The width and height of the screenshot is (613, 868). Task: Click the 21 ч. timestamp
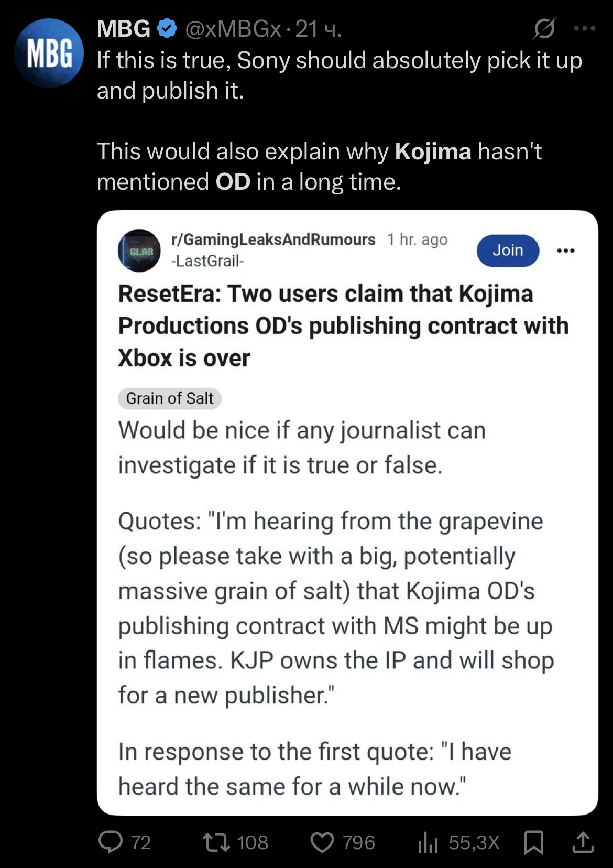coord(319,29)
